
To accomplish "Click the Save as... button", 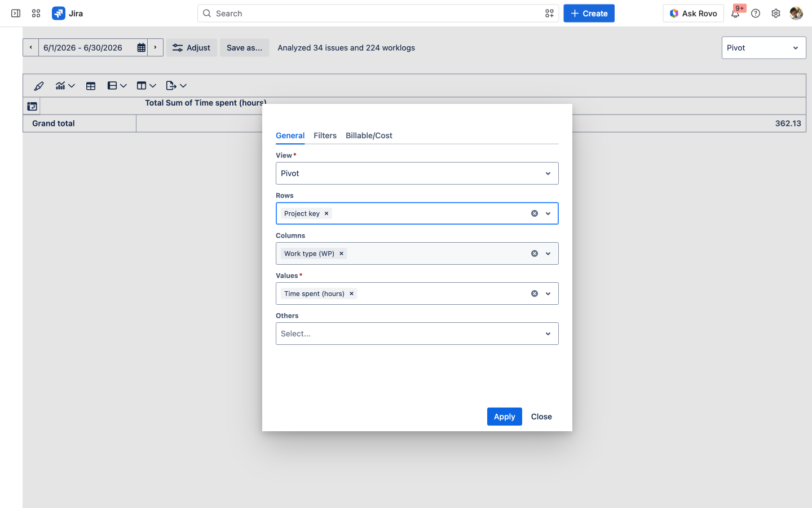I will pyautogui.click(x=244, y=48).
